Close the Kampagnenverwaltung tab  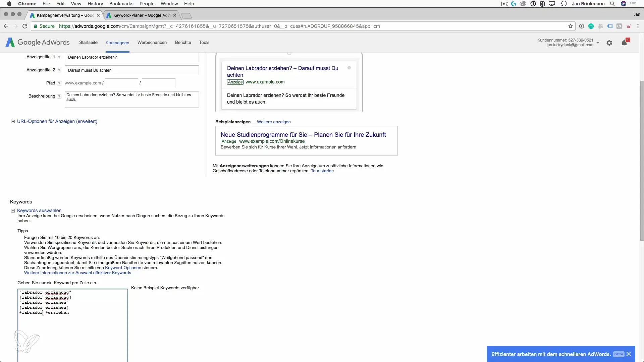[98, 15]
